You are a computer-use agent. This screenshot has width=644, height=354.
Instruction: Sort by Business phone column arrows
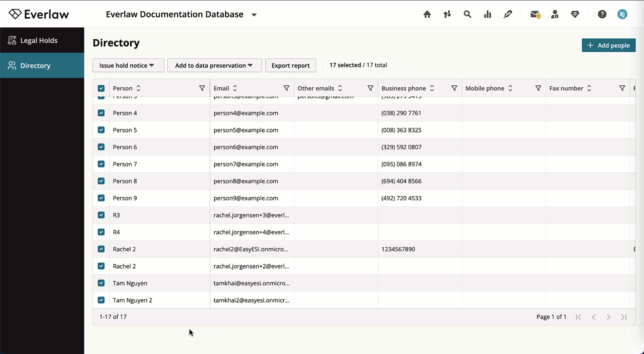click(x=432, y=88)
